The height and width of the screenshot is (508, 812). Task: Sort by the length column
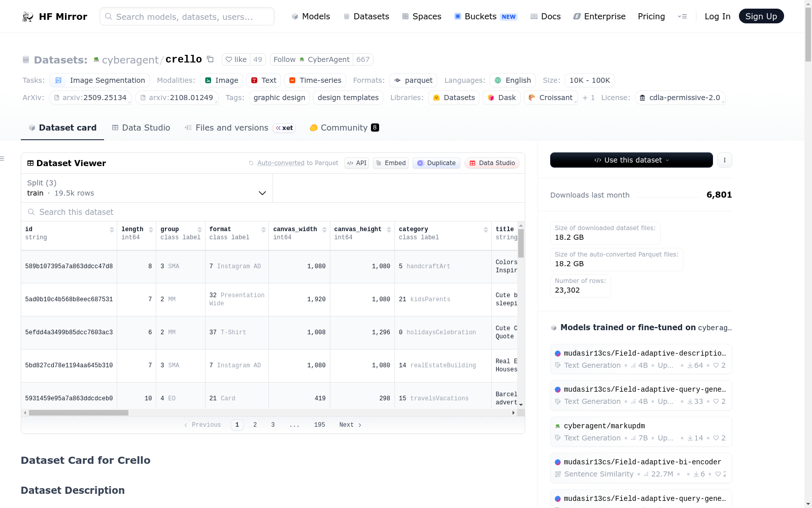point(151,230)
